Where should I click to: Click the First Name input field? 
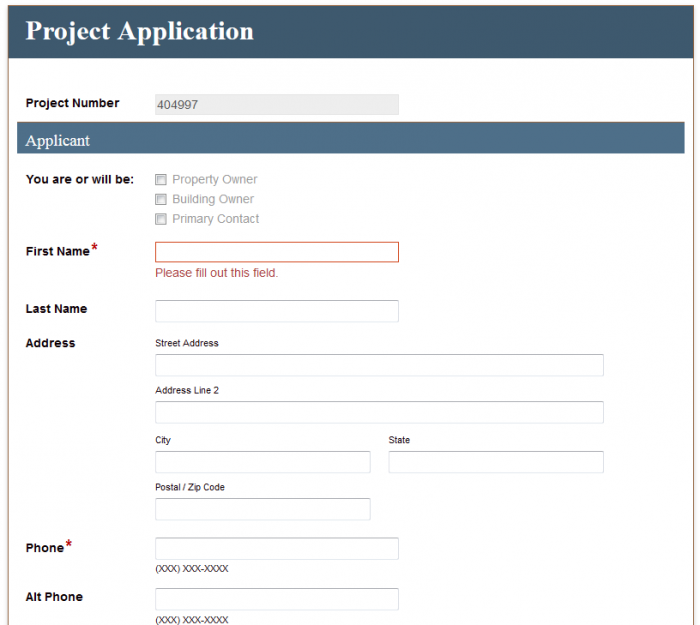[277, 252]
